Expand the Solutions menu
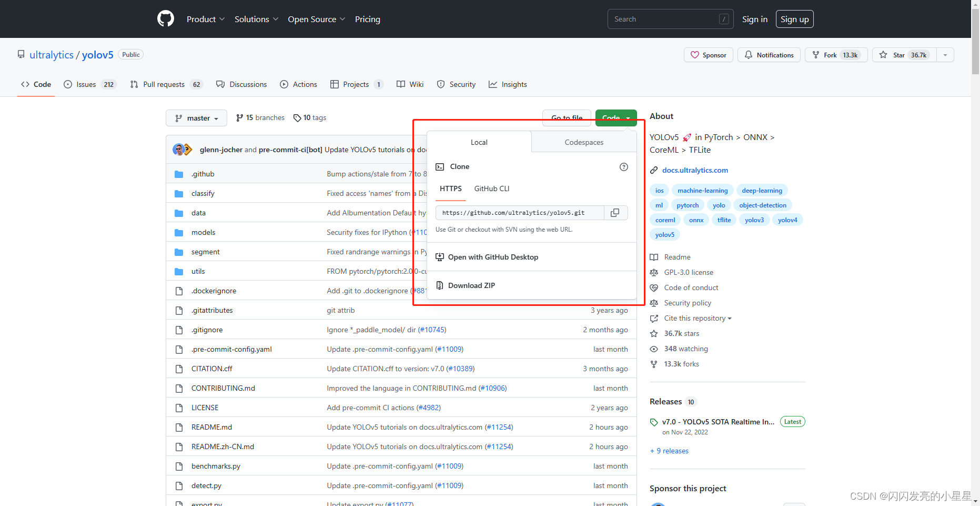This screenshot has height=506, width=980. (x=256, y=19)
